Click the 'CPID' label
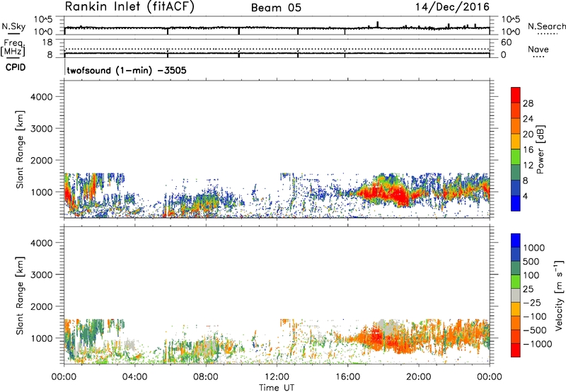The image size is (566, 392). (16, 67)
